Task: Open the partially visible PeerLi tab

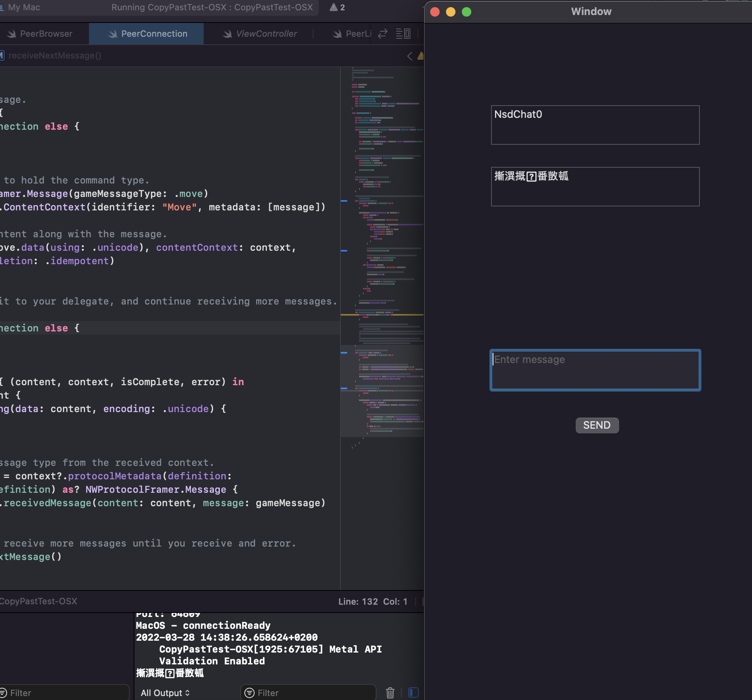Action: [x=352, y=34]
